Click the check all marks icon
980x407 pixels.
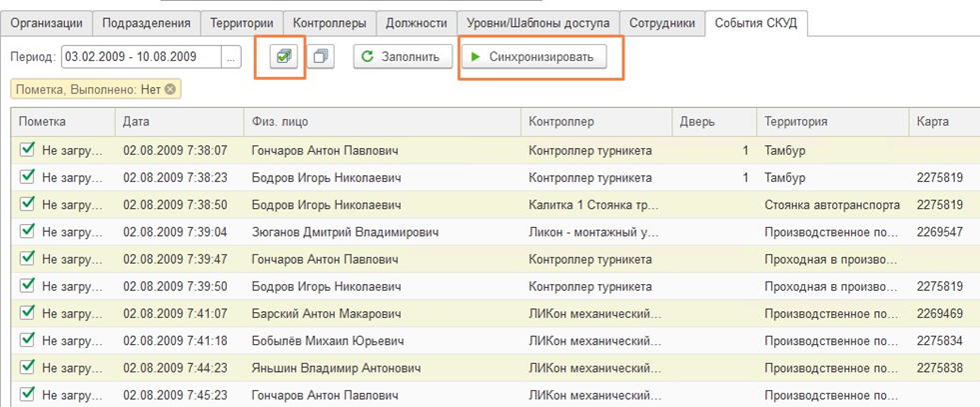tap(284, 57)
